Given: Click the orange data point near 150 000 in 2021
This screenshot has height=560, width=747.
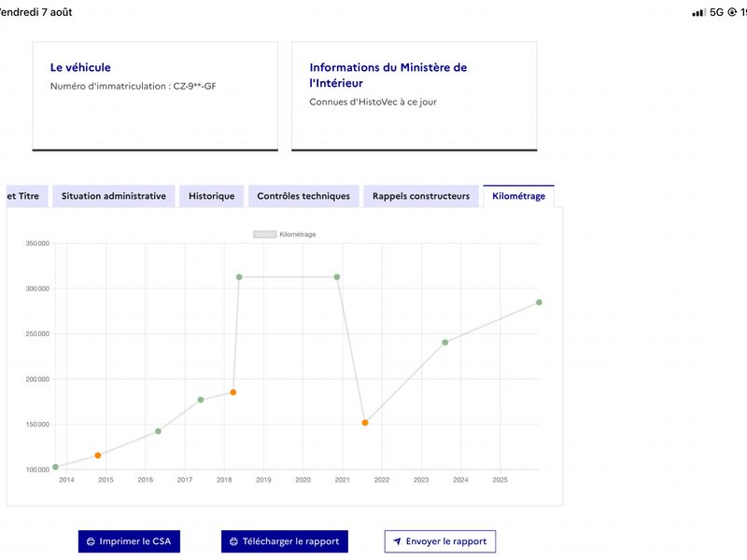Looking at the screenshot, I should pos(365,423).
